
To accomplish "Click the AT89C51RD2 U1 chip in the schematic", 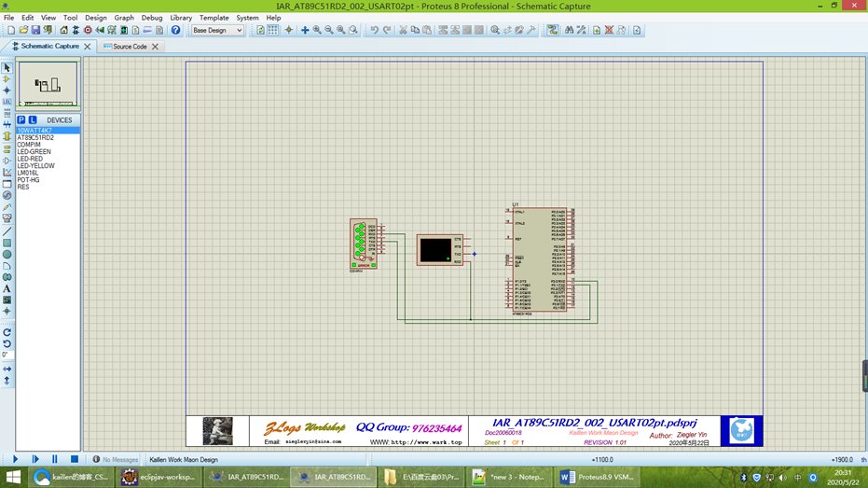I will point(540,259).
